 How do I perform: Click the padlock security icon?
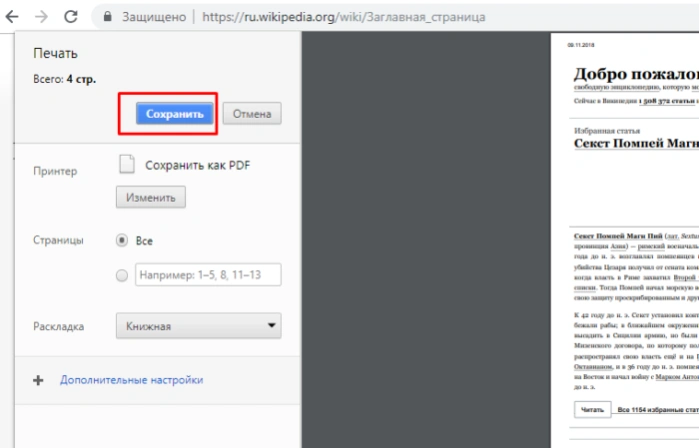pos(107,16)
